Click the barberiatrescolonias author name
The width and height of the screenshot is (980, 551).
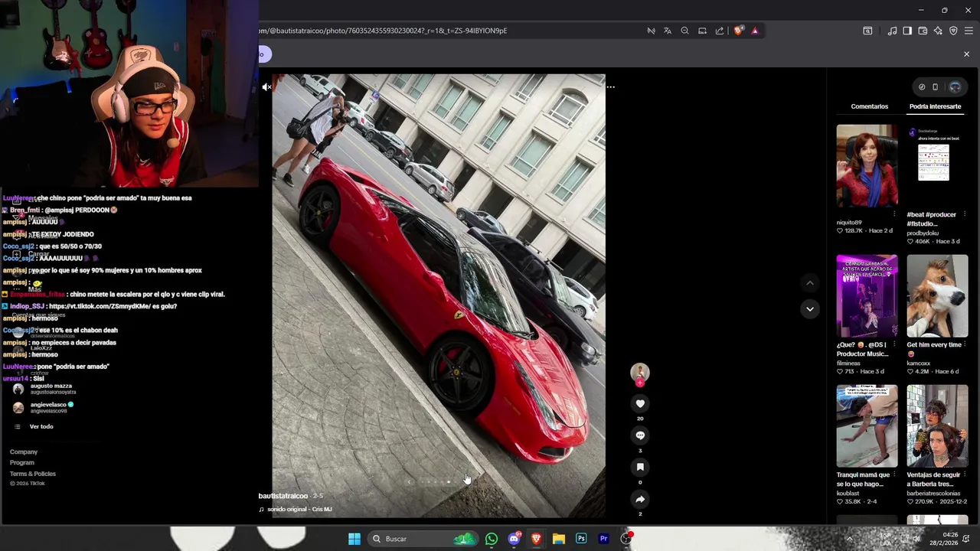[x=933, y=493]
